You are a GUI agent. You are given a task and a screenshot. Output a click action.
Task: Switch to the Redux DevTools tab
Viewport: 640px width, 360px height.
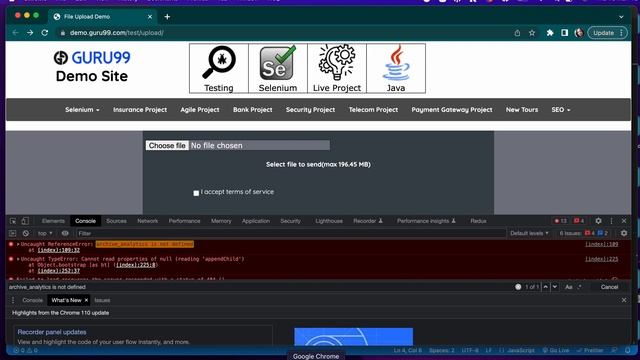[x=478, y=221]
